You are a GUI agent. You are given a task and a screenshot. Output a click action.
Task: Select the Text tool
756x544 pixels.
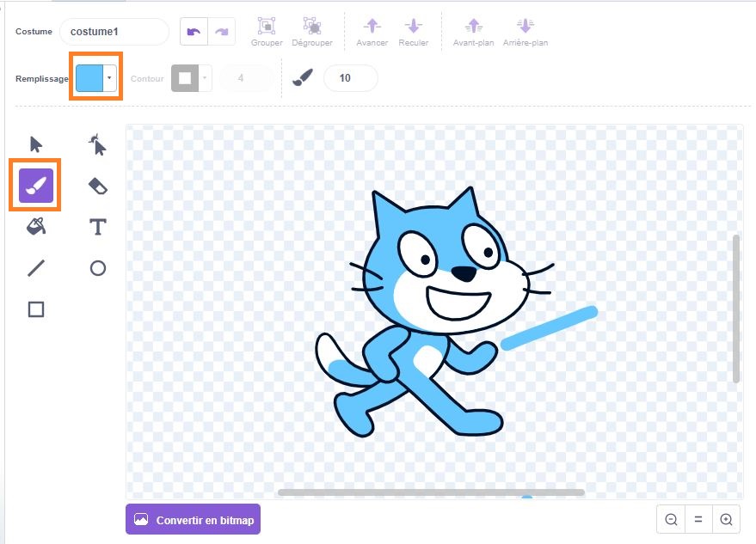[98, 227]
